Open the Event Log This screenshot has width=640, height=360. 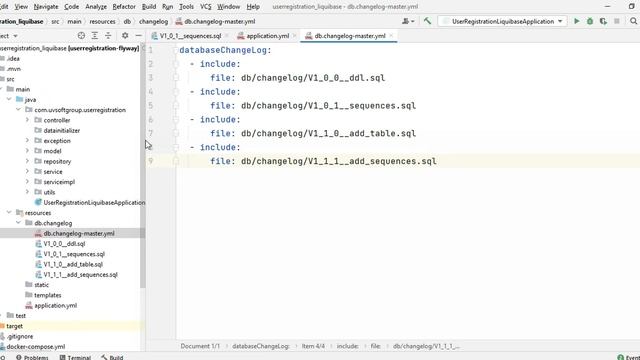click(629, 357)
